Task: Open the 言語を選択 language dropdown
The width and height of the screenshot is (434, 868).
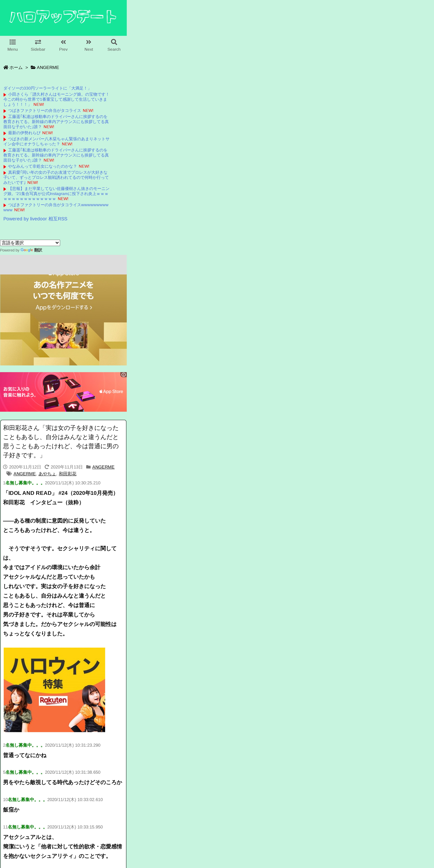Action: click(x=30, y=243)
